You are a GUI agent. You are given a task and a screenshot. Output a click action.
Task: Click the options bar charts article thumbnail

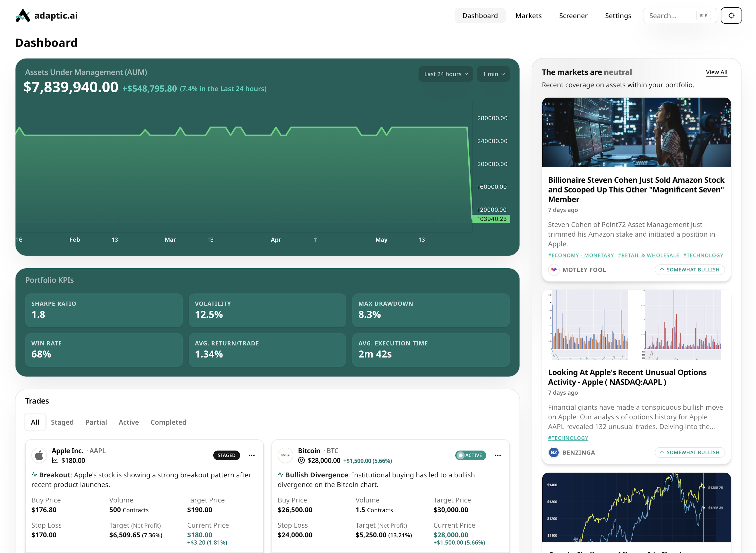[x=636, y=325]
